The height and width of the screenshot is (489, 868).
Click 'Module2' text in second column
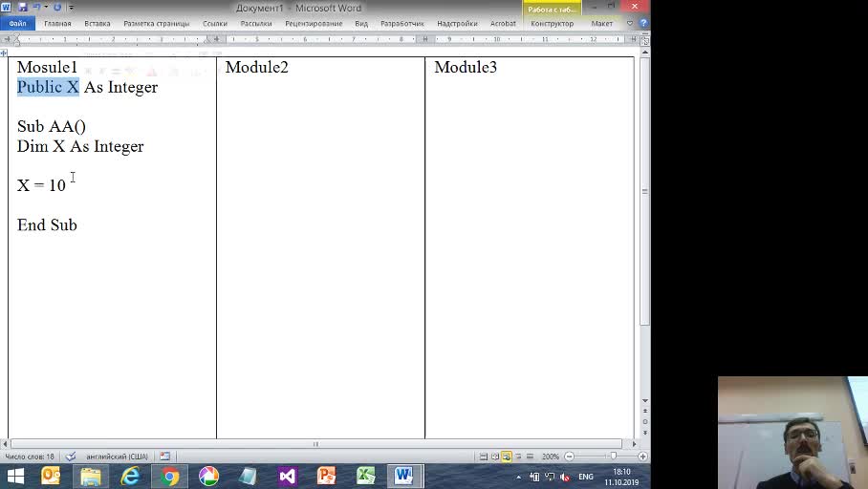coord(257,68)
